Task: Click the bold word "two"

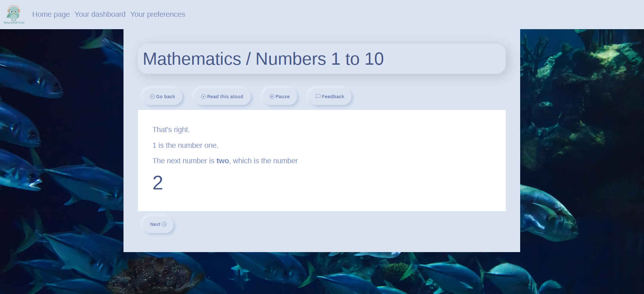Action: click(x=222, y=161)
